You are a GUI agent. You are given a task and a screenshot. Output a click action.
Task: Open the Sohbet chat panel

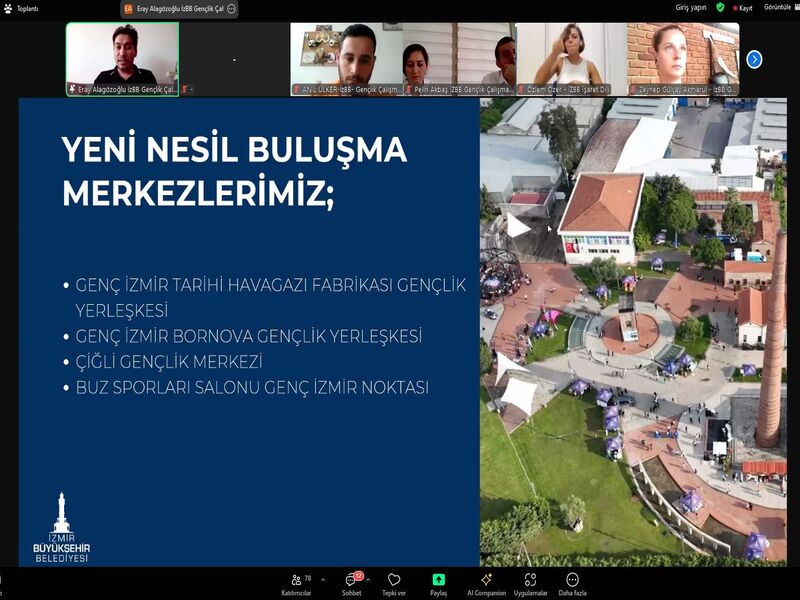point(352,581)
